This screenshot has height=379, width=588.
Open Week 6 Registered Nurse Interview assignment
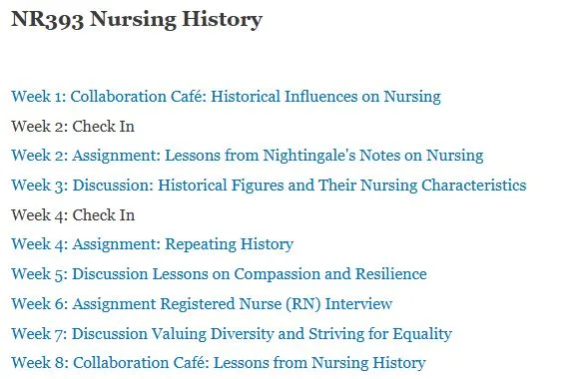(x=202, y=304)
